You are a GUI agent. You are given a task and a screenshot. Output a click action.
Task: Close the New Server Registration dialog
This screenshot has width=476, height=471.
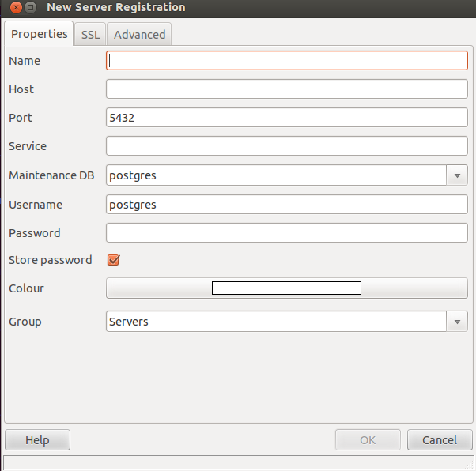pyautogui.click(x=16, y=7)
